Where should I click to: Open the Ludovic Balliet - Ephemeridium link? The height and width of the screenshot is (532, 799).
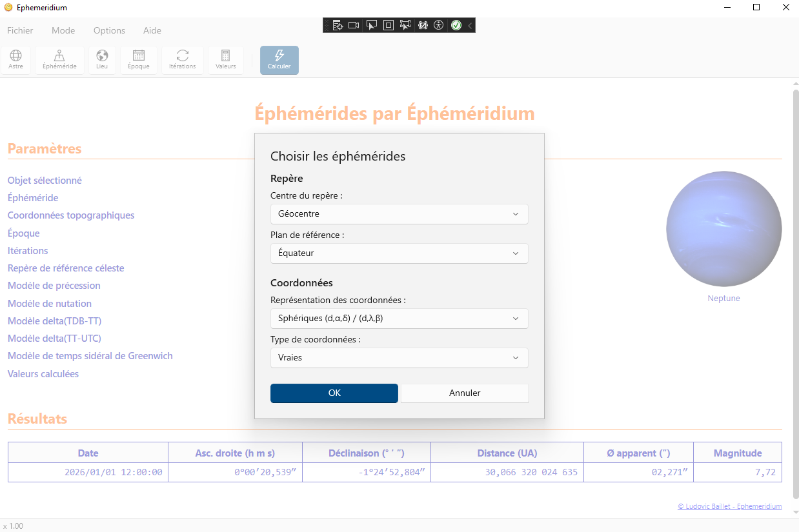click(729, 507)
